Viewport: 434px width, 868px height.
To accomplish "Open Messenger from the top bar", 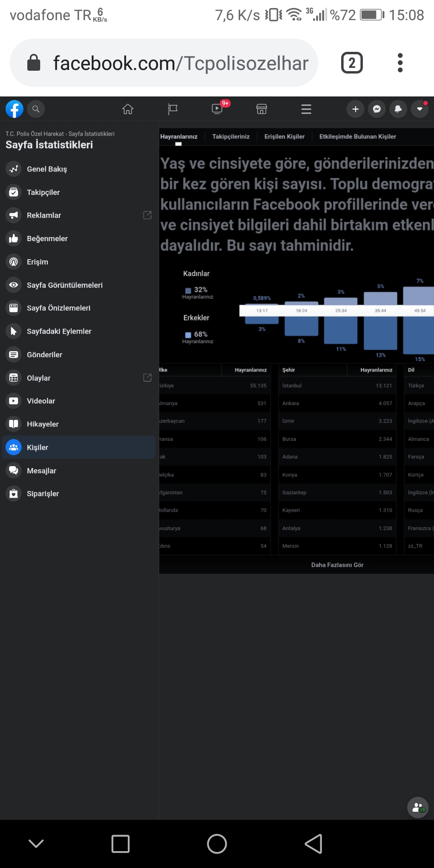I will click(x=377, y=109).
